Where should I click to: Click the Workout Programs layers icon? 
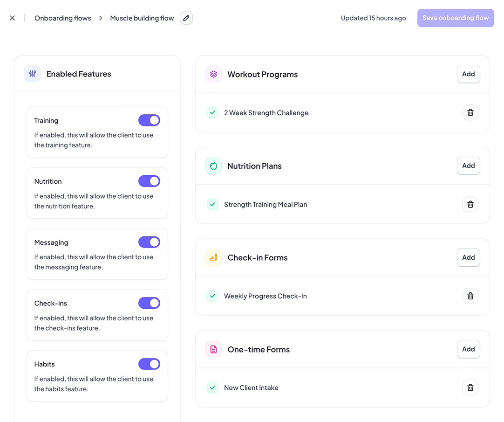[213, 74]
